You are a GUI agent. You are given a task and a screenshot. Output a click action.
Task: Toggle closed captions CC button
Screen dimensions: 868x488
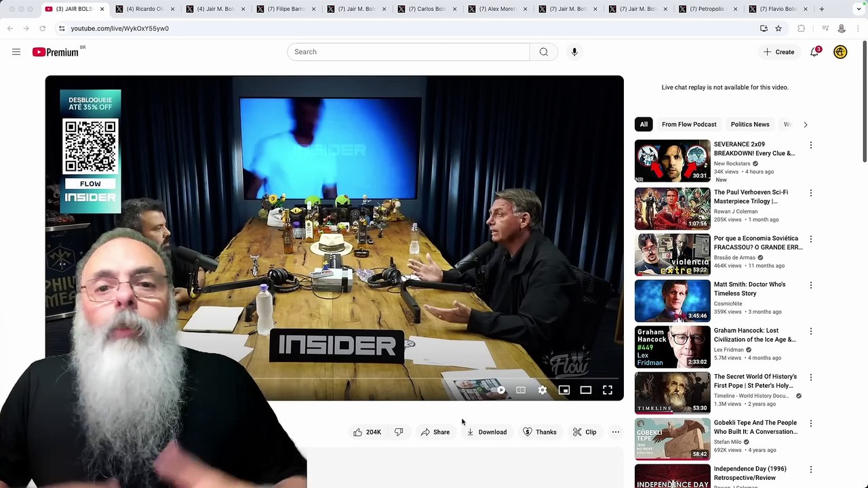[521, 390]
